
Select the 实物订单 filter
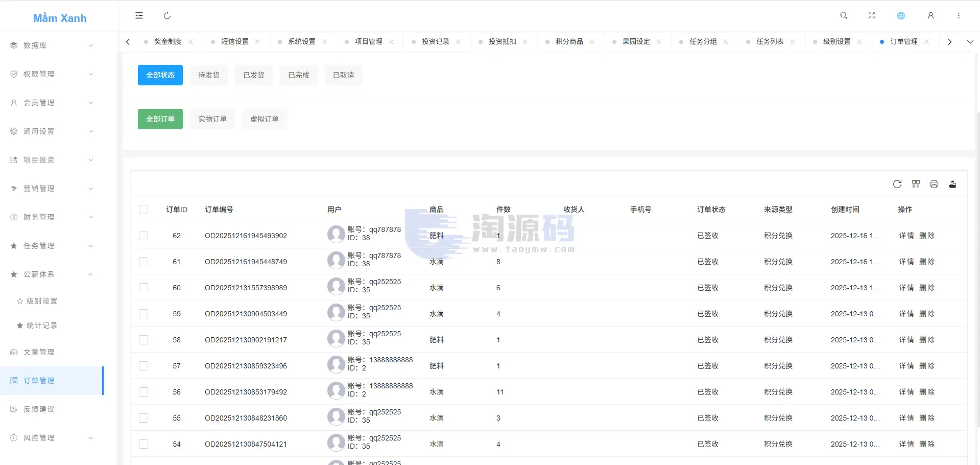tap(212, 119)
